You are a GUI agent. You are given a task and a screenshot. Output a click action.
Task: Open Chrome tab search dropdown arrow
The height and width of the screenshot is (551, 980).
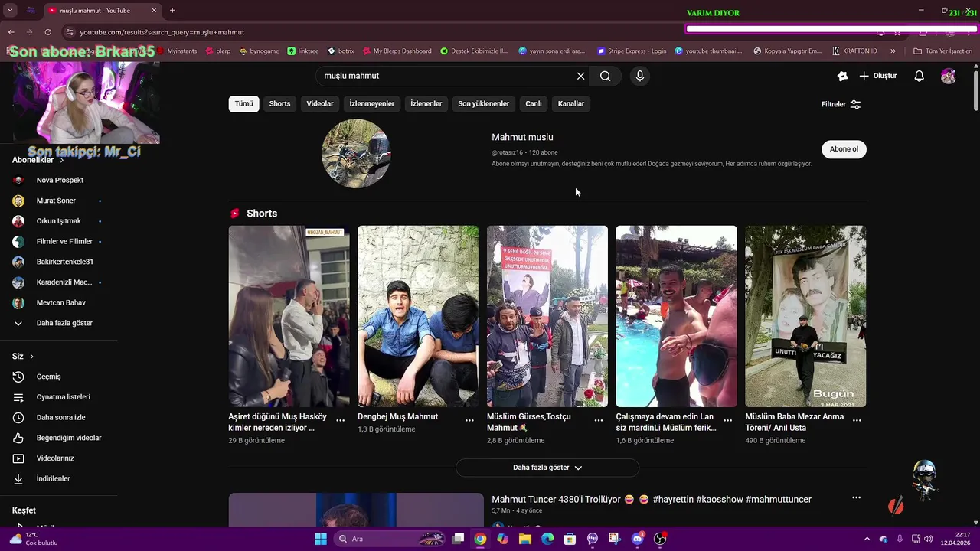coord(11,11)
